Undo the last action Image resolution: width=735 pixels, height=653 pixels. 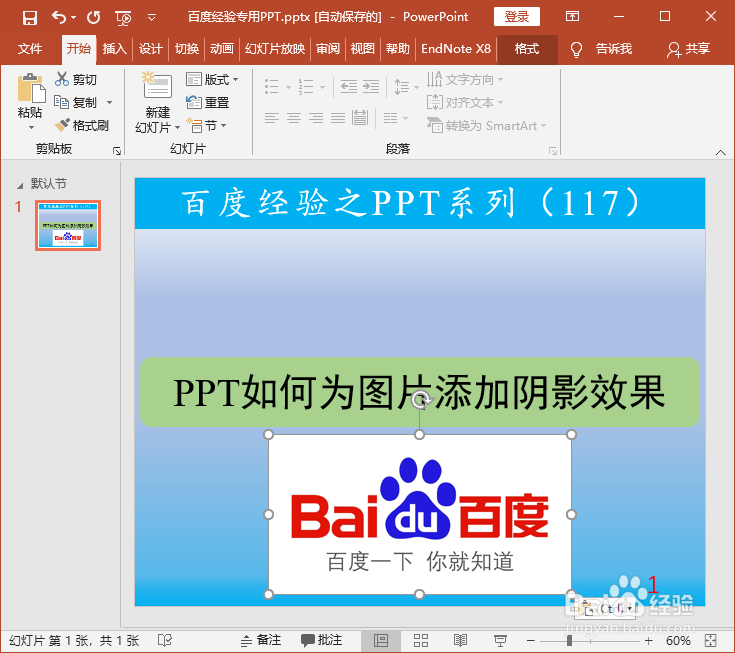tap(59, 17)
